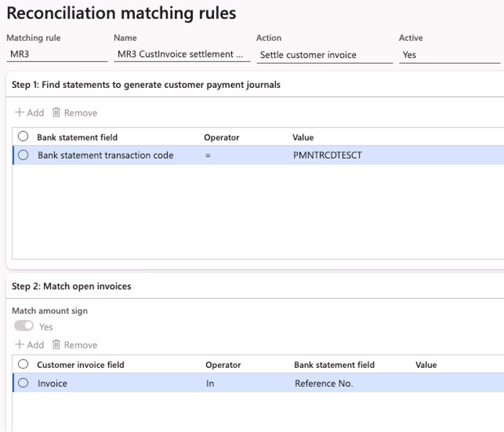This screenshot has height=432, width=504.
Task: Click the Reference No. bank statement field cell
Action: [324, 383]
